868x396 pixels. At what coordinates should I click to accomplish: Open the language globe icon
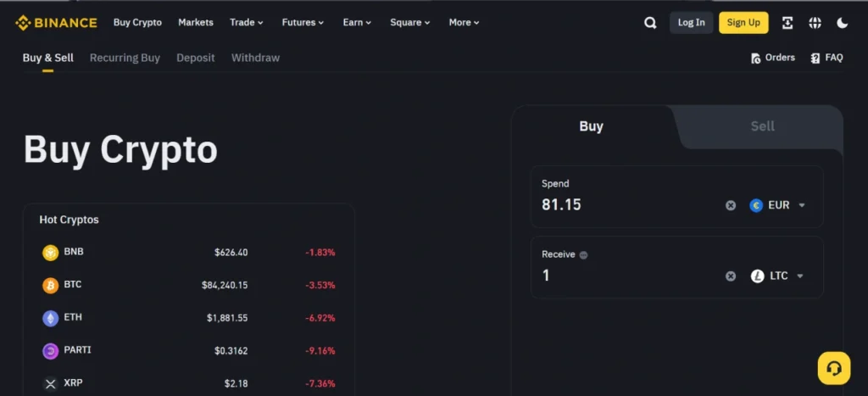pyautogui.click(x=815, y=23)
